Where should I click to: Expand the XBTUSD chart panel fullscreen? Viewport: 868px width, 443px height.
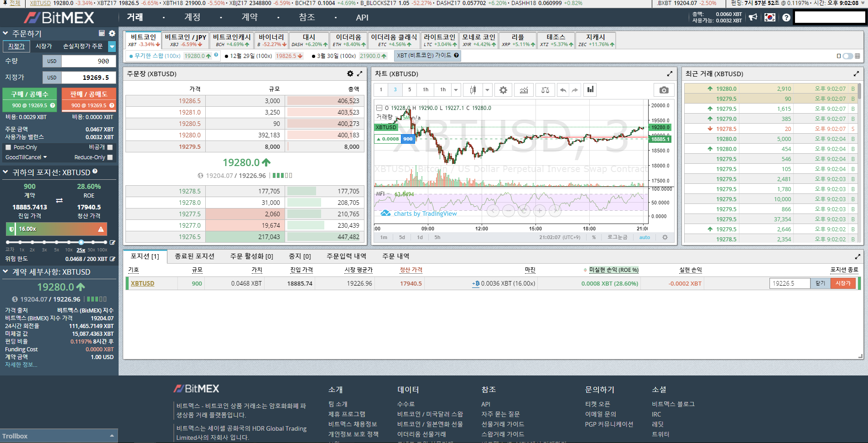(670, 73)
